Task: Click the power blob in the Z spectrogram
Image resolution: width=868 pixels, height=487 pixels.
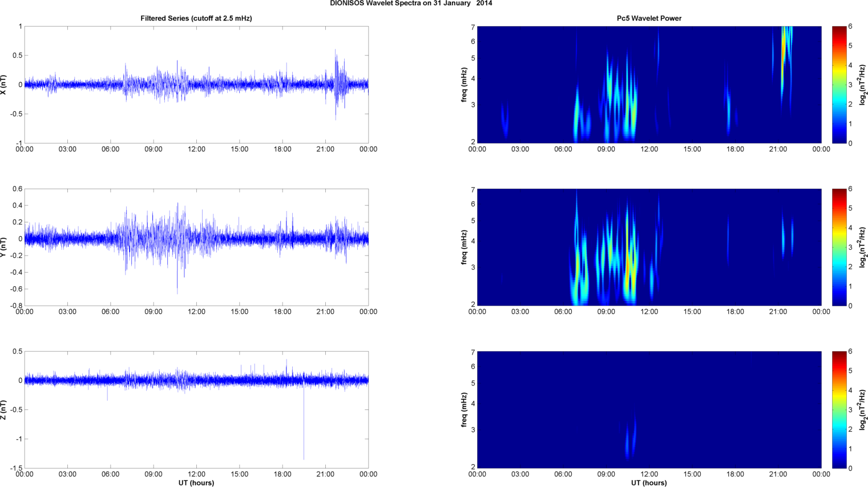Action: click(629, 436)
